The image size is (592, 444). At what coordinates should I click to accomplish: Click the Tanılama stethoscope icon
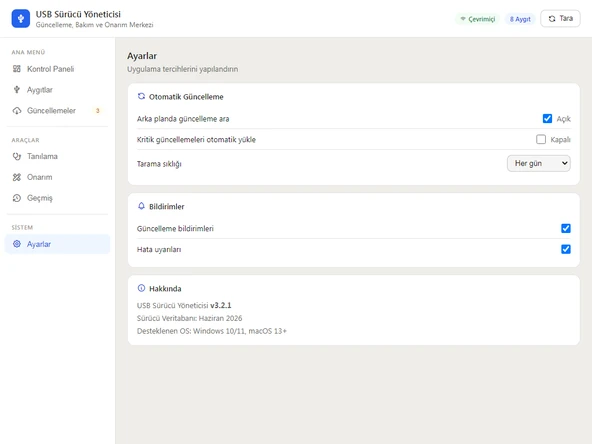tap(17, 156)
